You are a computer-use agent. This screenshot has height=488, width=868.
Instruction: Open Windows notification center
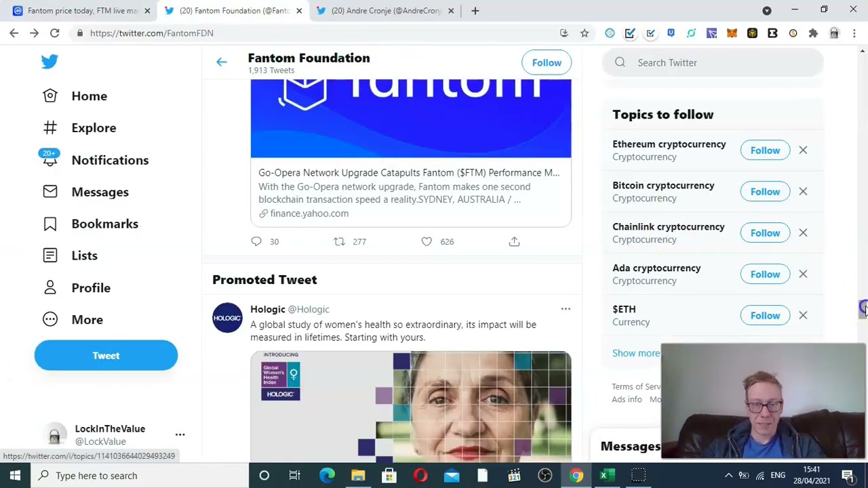click(x=848, y=476)
